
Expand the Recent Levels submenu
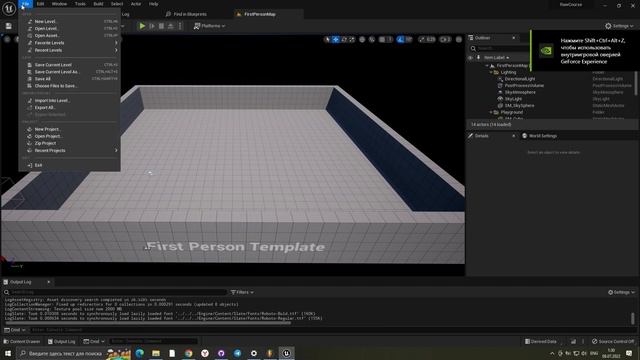point(69,50)
